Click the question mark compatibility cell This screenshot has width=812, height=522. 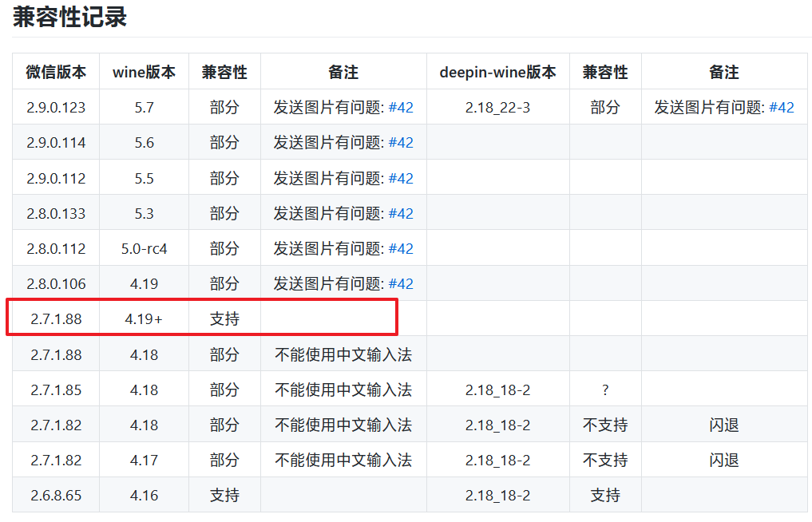click(x=605, y=390)
